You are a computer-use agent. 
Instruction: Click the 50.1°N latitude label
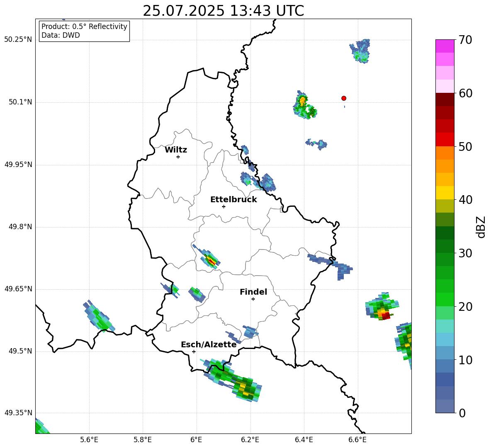[x=20, y=102]
